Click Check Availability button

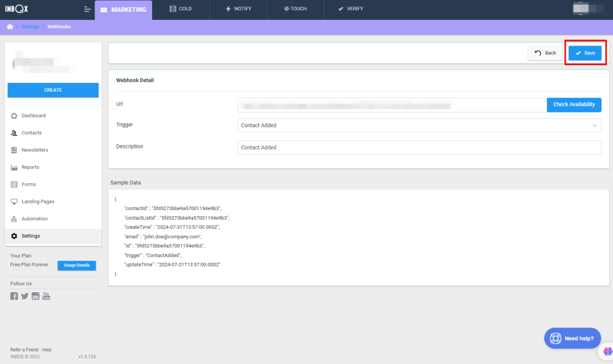[x=573, y=105]
